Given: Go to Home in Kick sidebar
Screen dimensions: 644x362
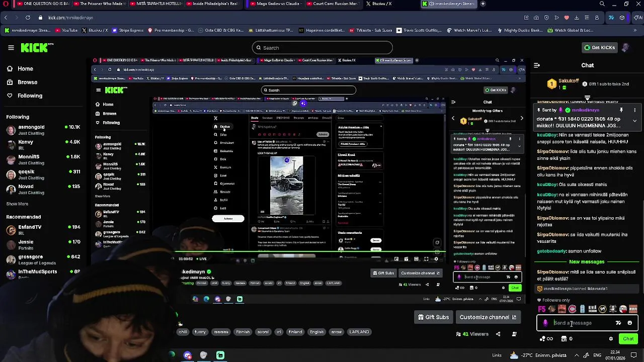Looking at the screenshot, I should (20, 69).
